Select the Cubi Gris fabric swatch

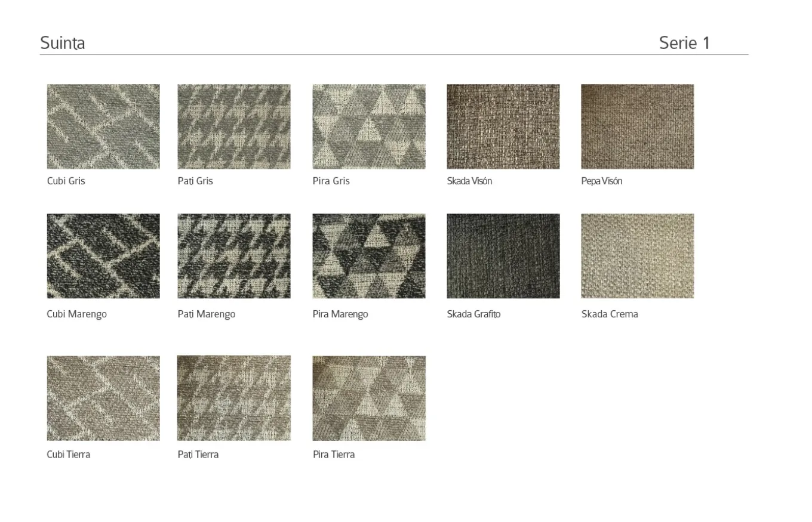click(x=103, y=126)
